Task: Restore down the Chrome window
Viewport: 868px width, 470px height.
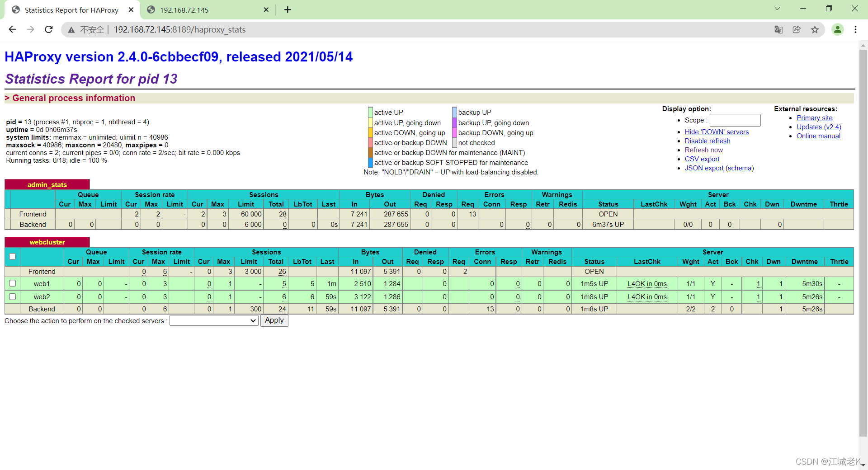Action: 829,9
